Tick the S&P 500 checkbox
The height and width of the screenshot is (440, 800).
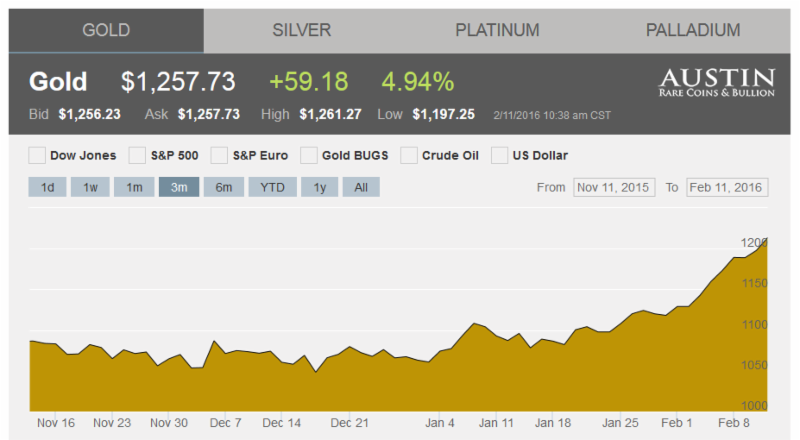coord(137,155)
